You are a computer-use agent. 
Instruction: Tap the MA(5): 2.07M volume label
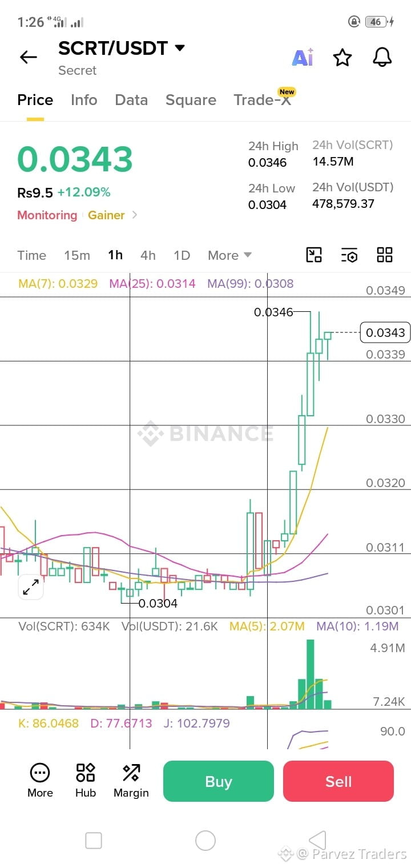click(267, 626)
